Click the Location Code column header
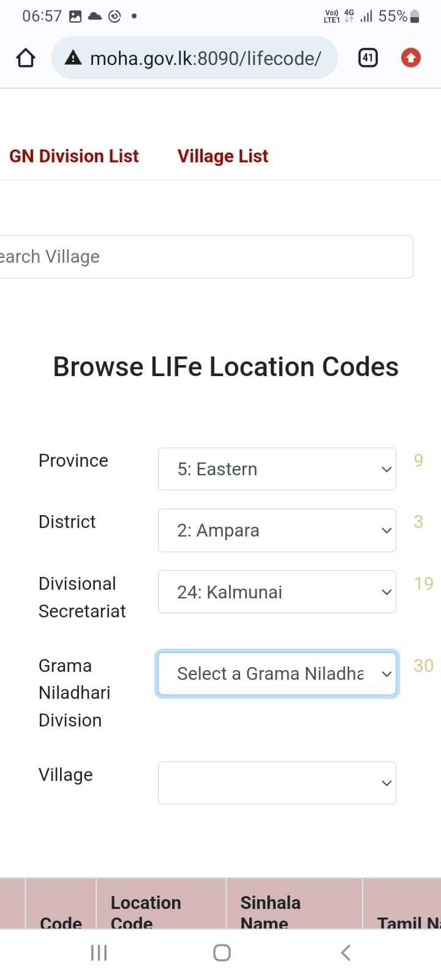 146,911
